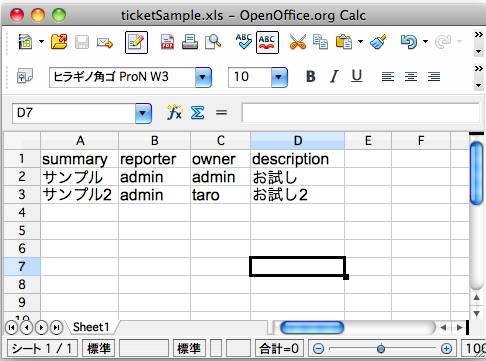Screen dimensions: 486x361
Task: Select column D header
Action: tap(297, 141)
